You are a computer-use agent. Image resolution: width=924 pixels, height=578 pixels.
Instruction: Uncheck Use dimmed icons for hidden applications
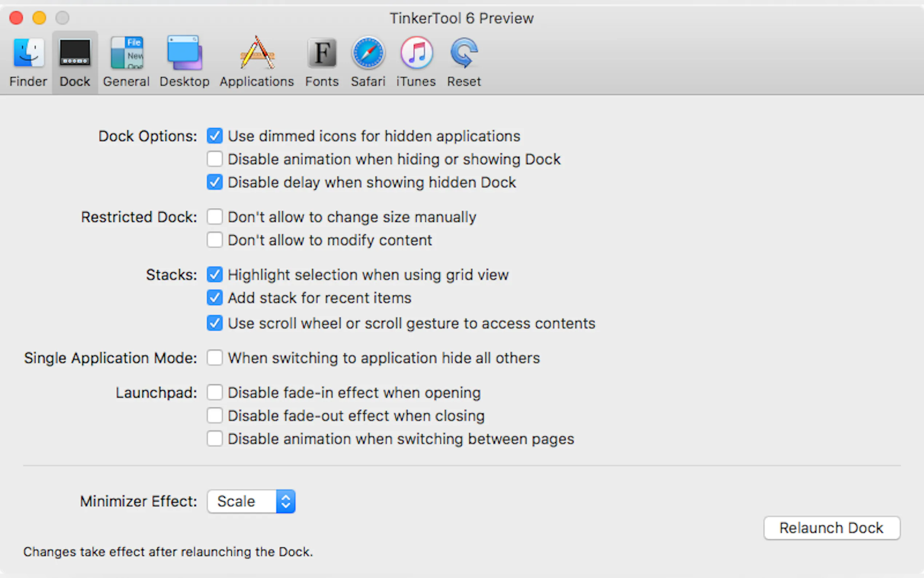tap(215, 136)
